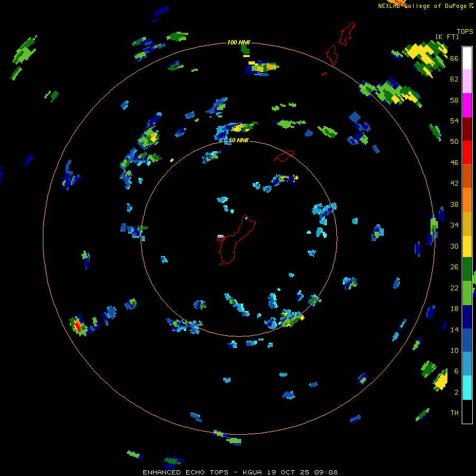The image size is (476, 476).
Task: Choose the light orange legend swatch
Action: (x=467, y=200)
